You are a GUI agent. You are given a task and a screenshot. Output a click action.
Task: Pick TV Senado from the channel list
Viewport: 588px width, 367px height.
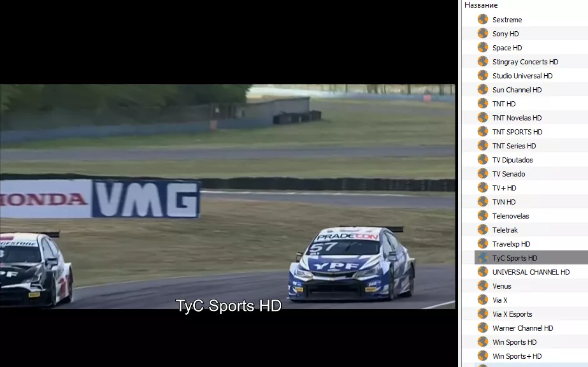tap(509, 174)
